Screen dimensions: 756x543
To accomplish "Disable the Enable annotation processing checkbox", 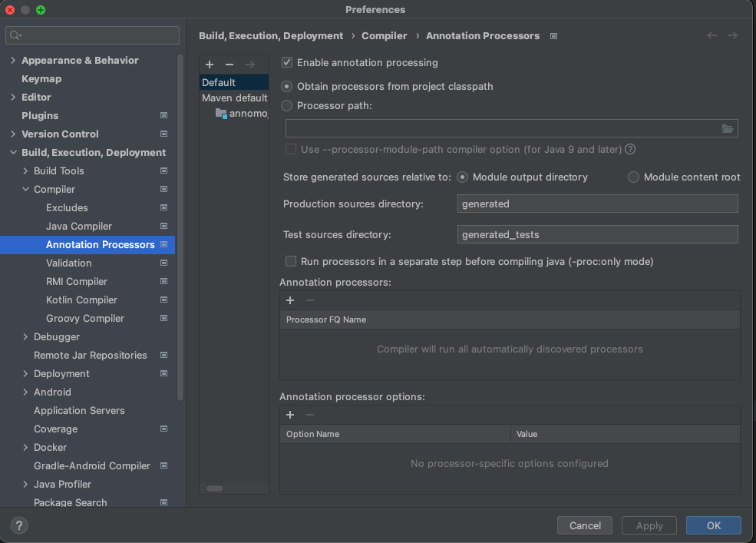I will [x=287, y=63].
